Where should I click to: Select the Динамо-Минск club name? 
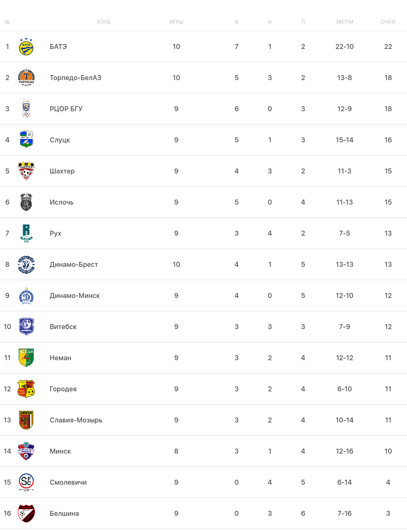(x=75, y=295)
